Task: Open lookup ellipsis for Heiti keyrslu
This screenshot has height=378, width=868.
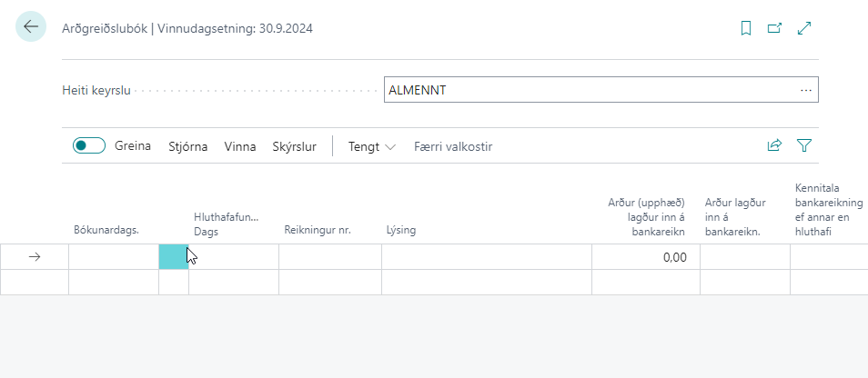Action: click(x=805, y=90)
